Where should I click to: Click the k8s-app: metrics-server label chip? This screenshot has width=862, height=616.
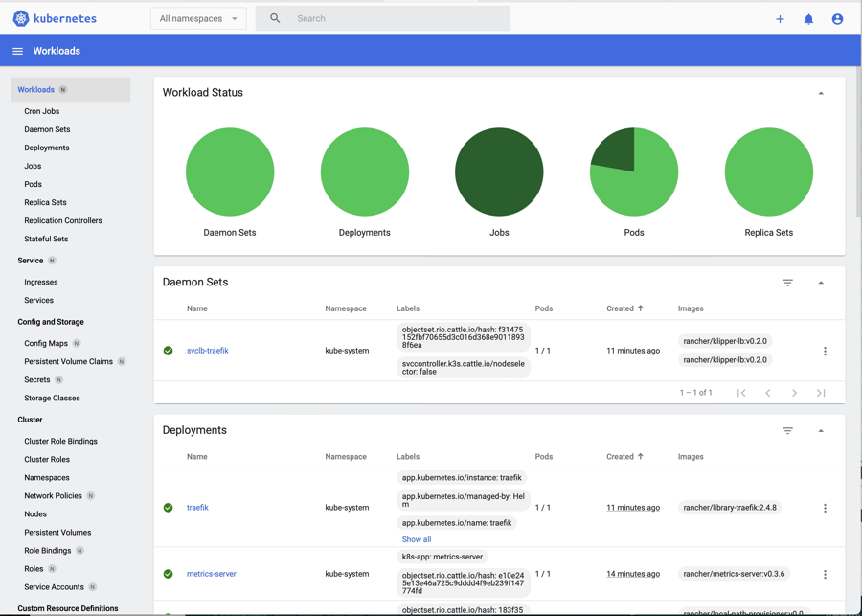point(442,557)
